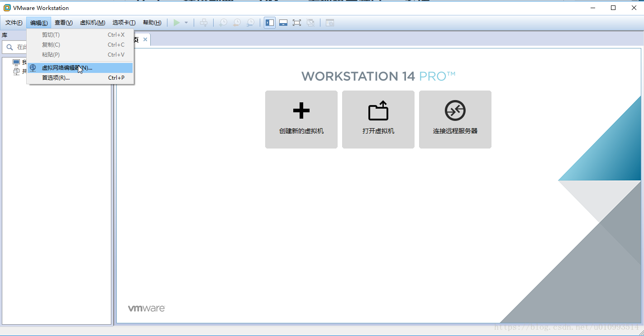Minimize the VMware Workstation window

592,8
